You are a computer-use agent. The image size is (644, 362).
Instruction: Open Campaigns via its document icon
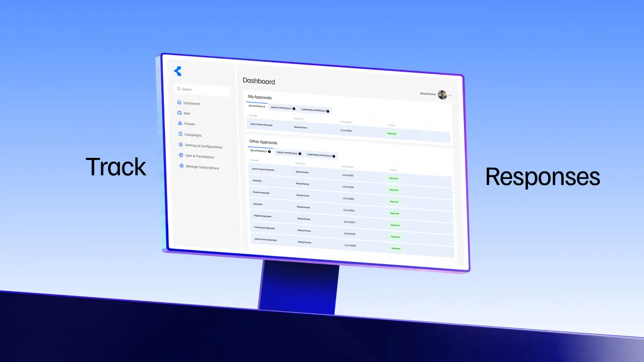pyautogui.click(x=181, y=134)
